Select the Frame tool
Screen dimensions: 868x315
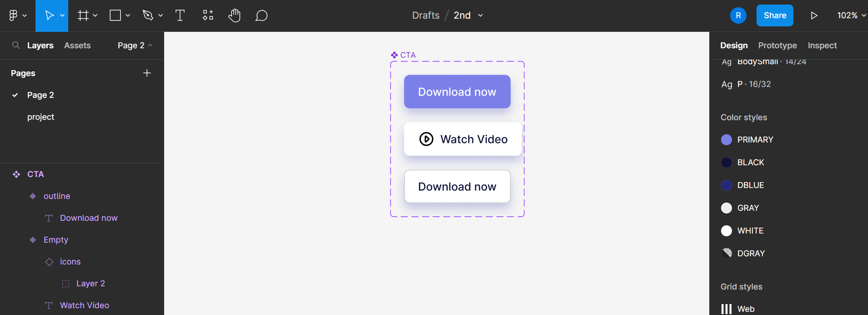point(83,15)
